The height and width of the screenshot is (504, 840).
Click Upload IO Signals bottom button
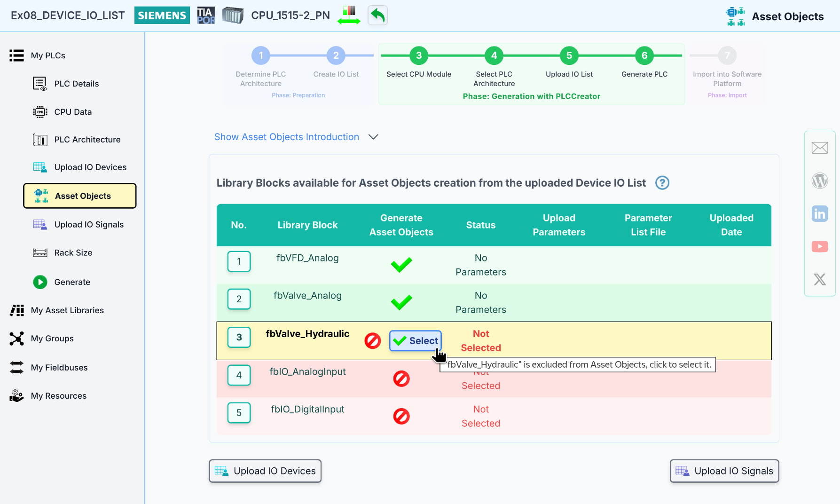(x=724, y=471)
